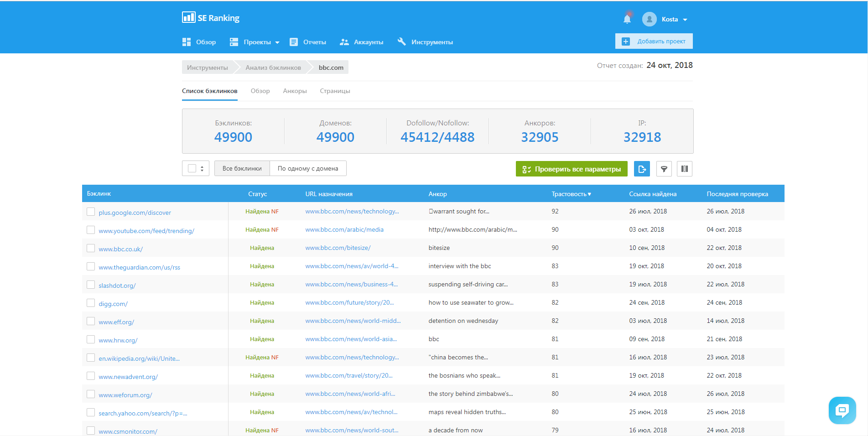Screen dimensions: 868x436
Task: Click the bbc.com breadcrumb
Action: tap(331, 67)
